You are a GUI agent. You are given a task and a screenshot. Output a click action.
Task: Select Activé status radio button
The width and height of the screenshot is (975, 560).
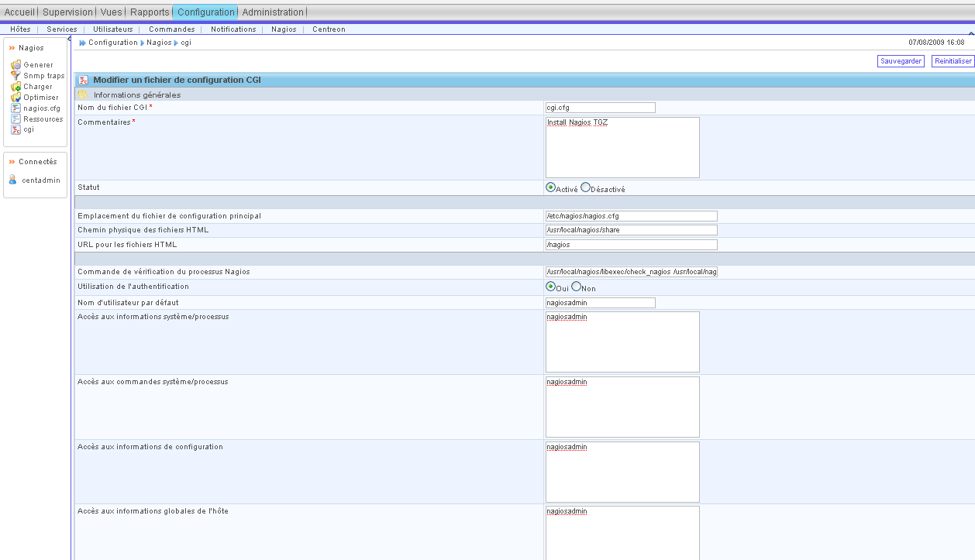(550, 187)
